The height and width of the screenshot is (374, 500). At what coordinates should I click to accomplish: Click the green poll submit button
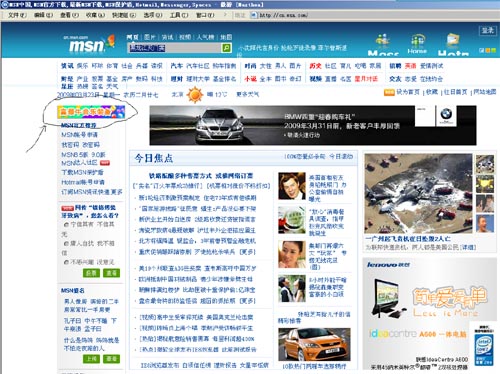[x=91, y=273]
